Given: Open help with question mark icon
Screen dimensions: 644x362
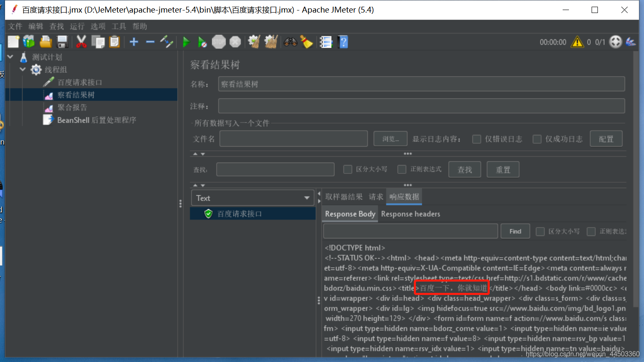Looking at the screenshot, I should click(343, 42).
